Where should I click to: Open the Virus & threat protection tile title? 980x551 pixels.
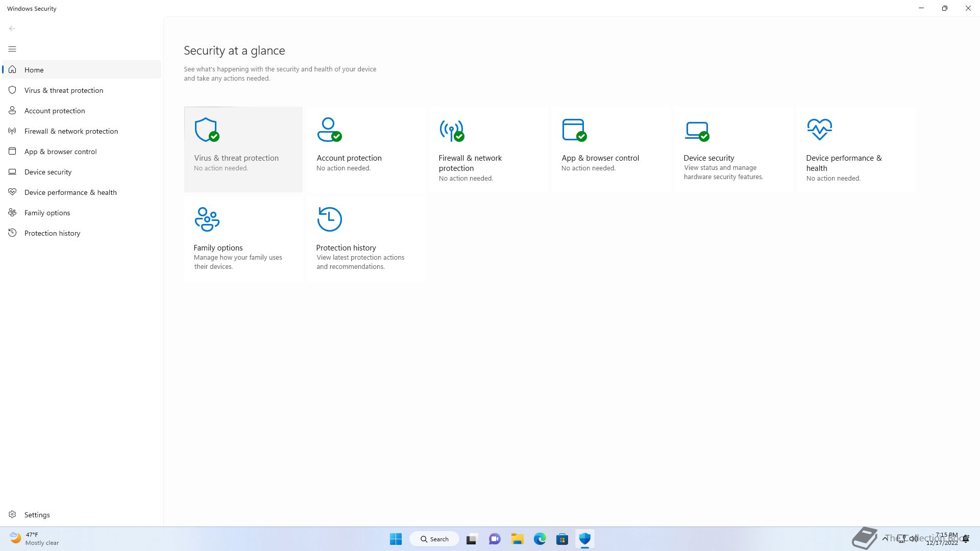[x=236, y=158]
